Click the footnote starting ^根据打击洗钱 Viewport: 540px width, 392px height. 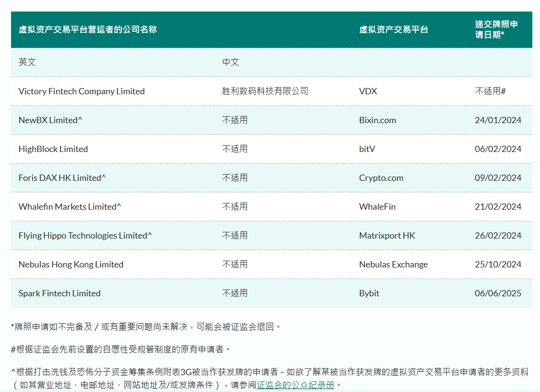[x=270, y=378]
